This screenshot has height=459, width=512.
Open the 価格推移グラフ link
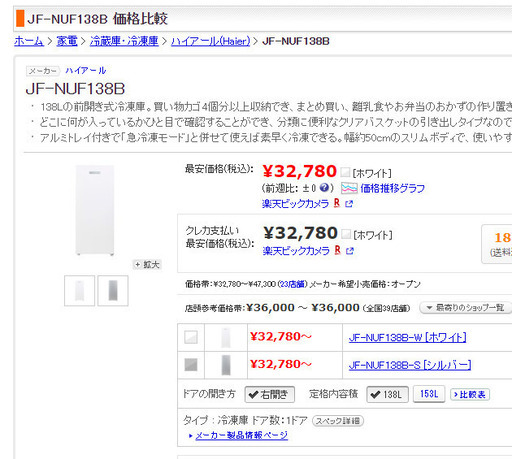[x=393, y=188]
